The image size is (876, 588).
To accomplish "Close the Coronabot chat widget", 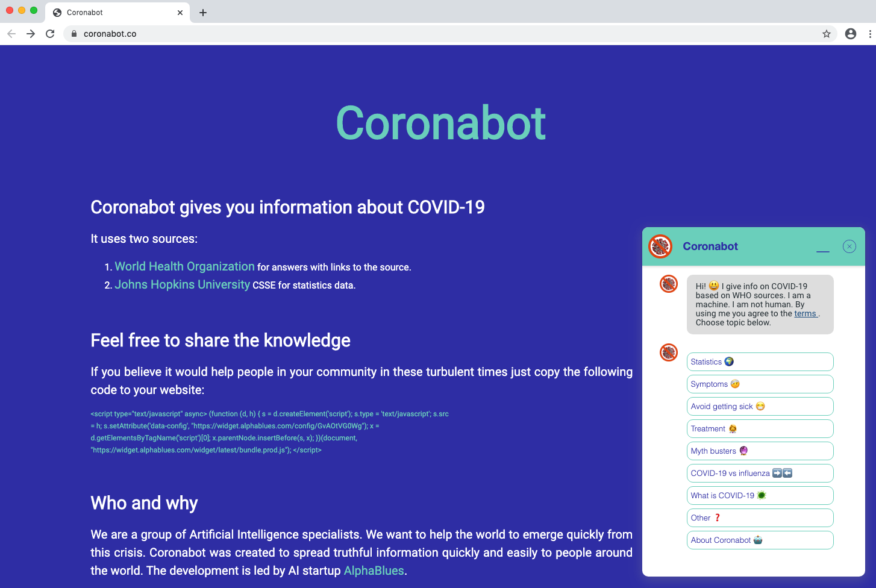I will 849,246.
